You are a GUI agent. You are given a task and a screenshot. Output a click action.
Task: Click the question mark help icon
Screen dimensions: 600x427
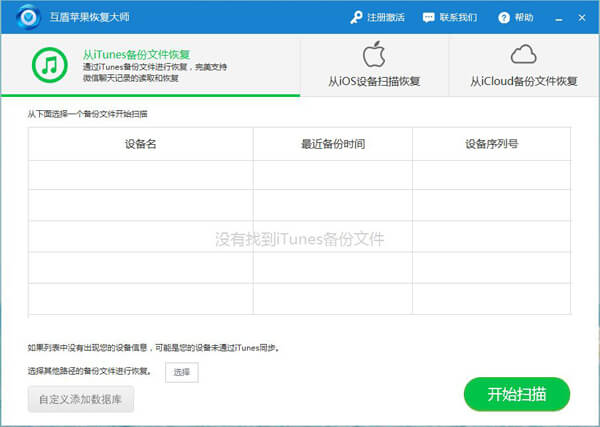point(504,18)
